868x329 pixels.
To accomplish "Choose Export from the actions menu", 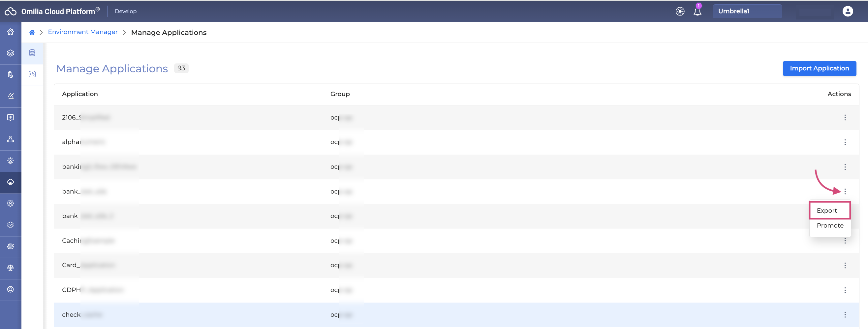I will pos(829,210).
